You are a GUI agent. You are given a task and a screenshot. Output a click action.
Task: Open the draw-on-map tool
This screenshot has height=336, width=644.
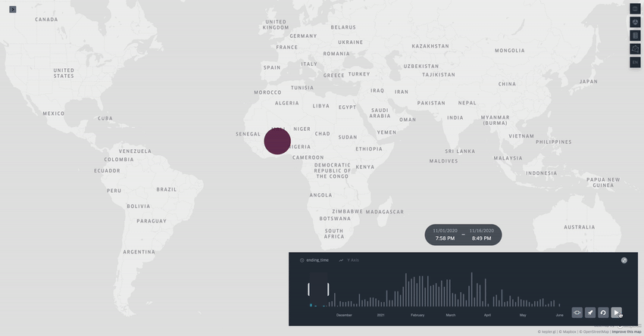(635, 49)
